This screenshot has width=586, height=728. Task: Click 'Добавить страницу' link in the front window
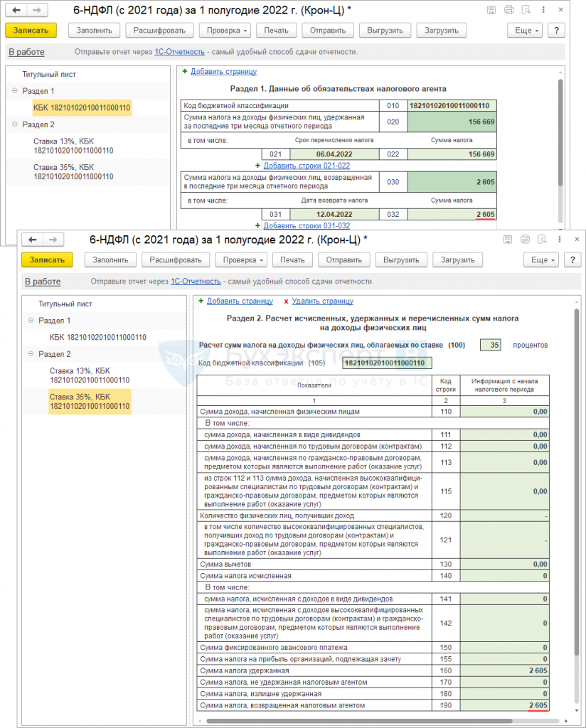tap(240, 301)
